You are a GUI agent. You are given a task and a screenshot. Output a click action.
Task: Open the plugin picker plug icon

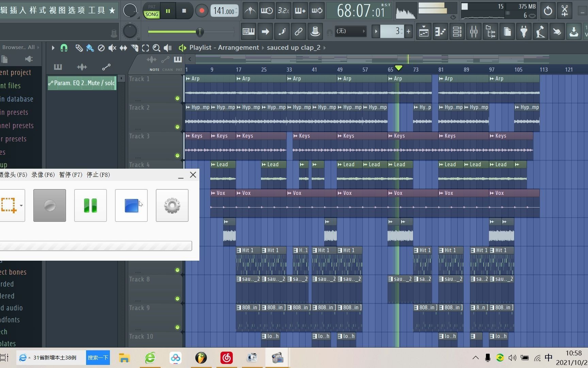[x=524, y=32]
